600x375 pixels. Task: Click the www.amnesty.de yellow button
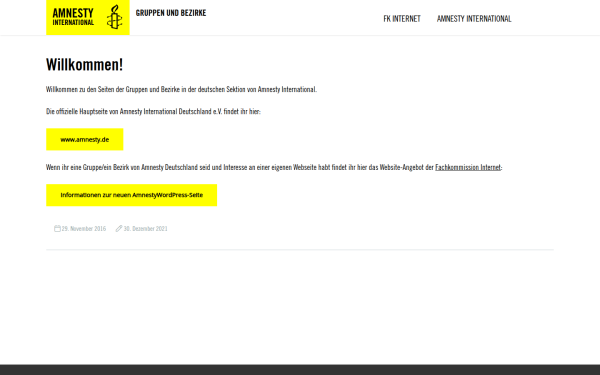pos(85,139)
